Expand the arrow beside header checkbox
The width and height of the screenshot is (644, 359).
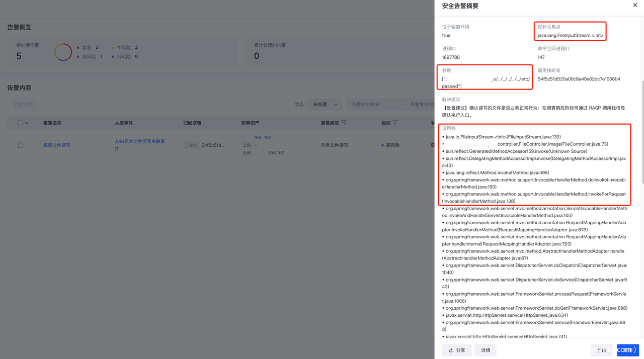(x=27, y=123)
